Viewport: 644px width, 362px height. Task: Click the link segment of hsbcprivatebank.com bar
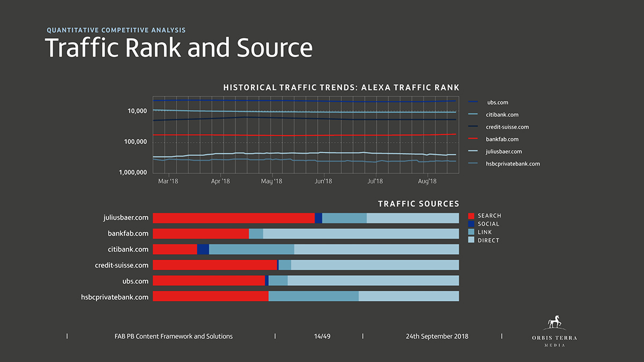point(313,297)
